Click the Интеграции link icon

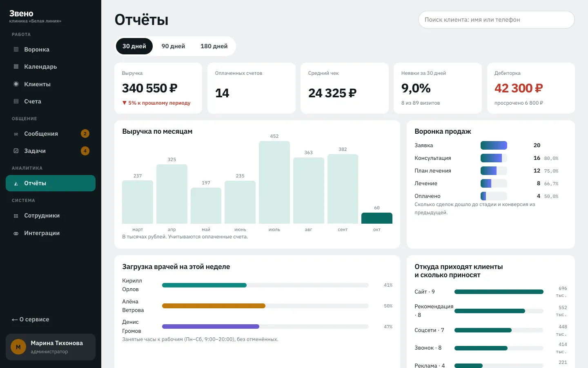(x=16, y=233)
